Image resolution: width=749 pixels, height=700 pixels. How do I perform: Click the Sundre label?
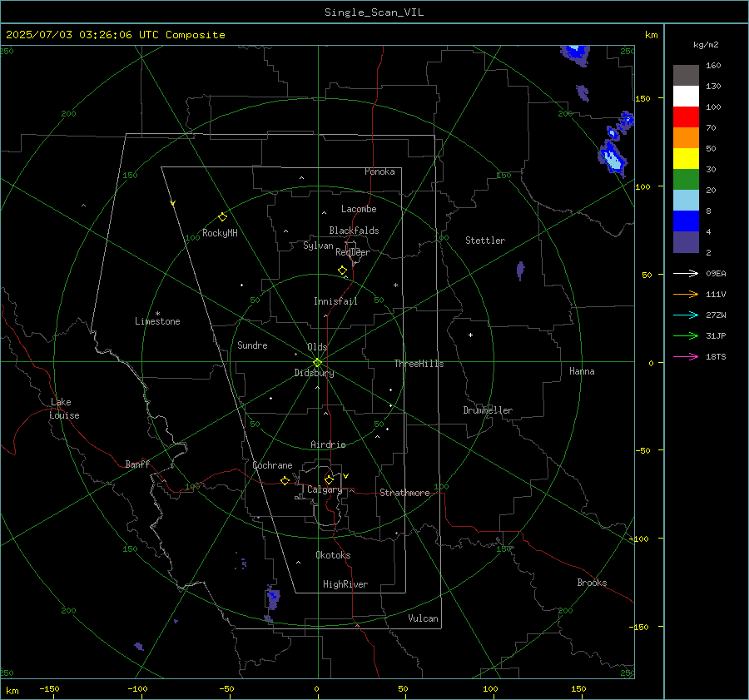[x=252, y=345]
